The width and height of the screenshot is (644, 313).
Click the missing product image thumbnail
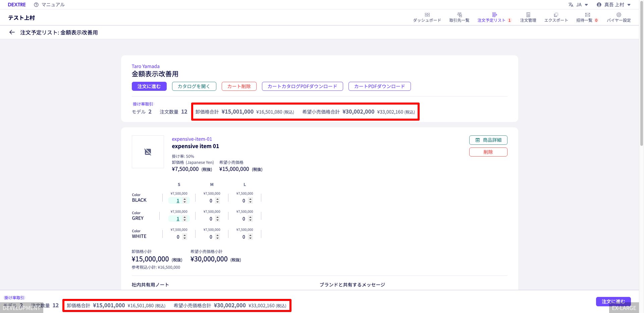[x=148, y=152]
